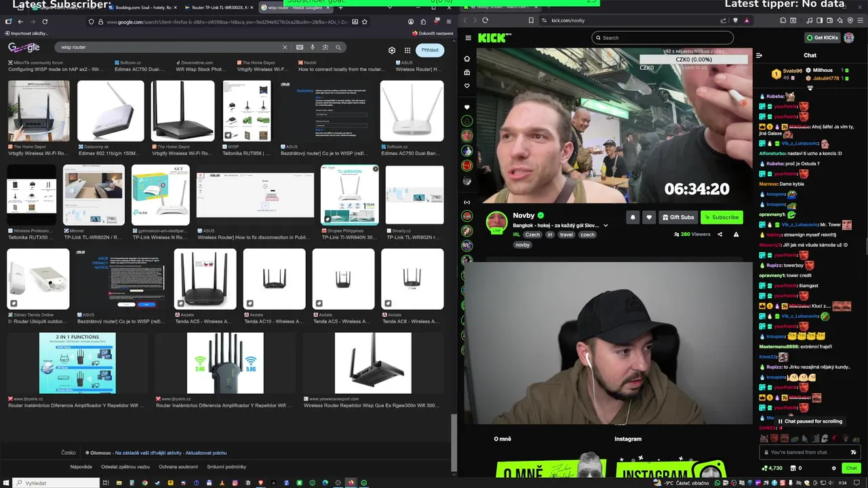868x488 pixels.
Task: Click Dokončit nastavení in Firefox toolbar
Action: tap(432, 33)
